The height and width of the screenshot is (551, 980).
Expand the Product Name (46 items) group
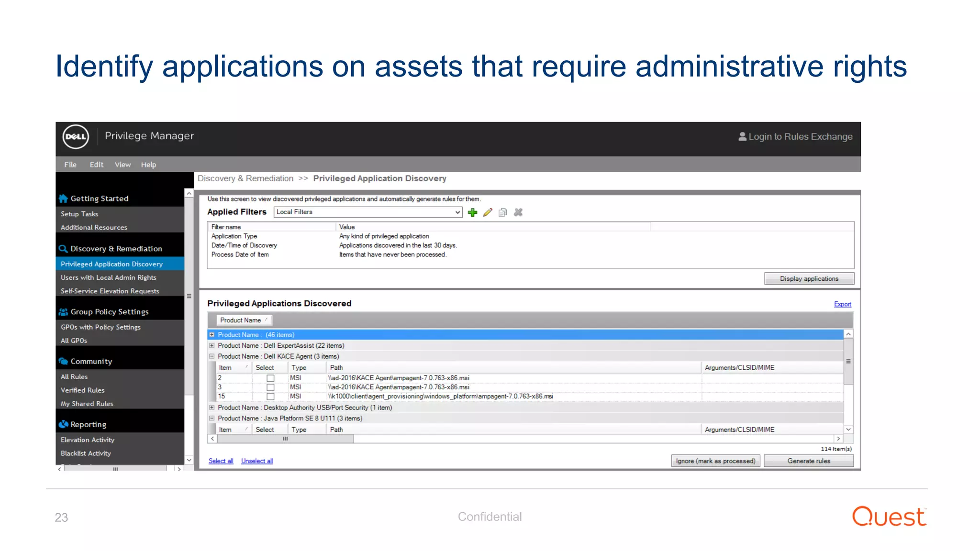[x=212, y=335]
